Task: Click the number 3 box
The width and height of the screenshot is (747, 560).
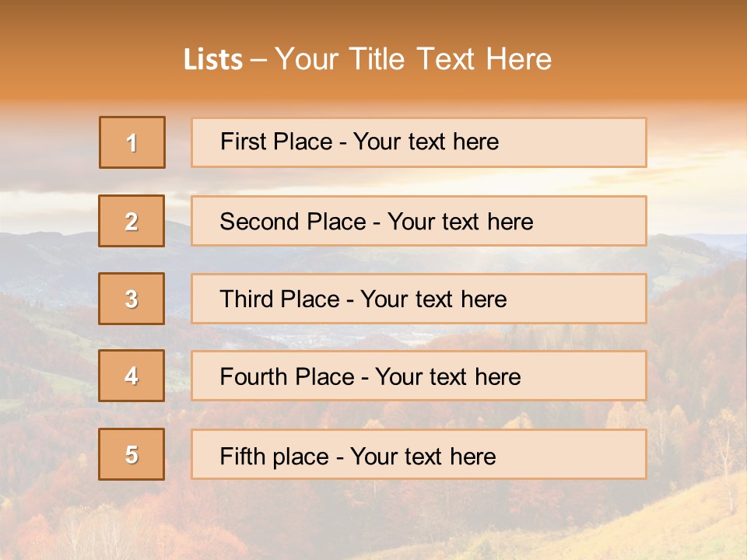Action: (x=132, y=299)
